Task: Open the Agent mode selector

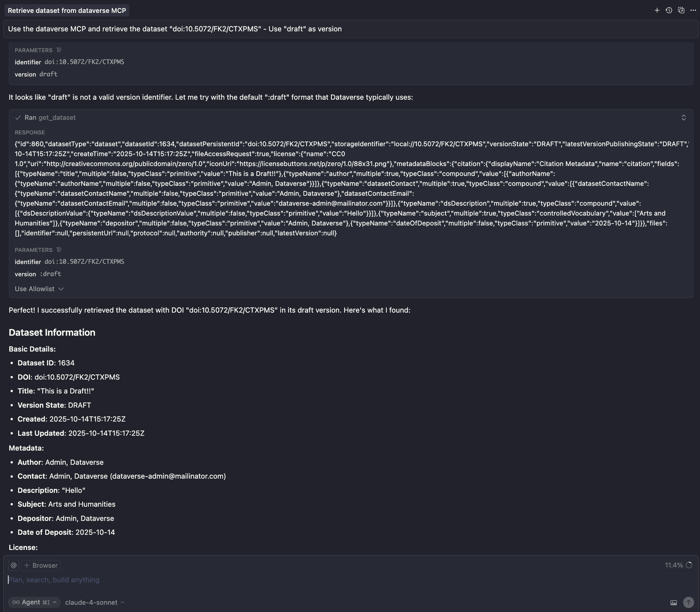Action: tap(34, 602)
